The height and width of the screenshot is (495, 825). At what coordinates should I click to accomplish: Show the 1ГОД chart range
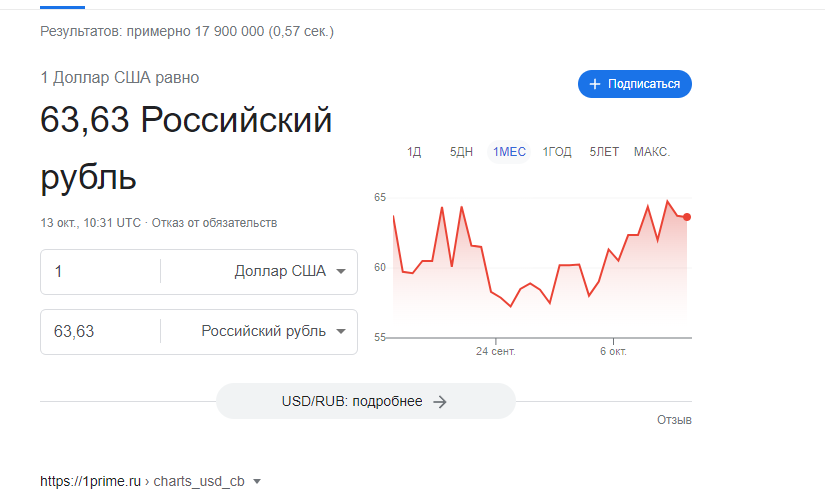pyautogui.click(x=557, y=152)
